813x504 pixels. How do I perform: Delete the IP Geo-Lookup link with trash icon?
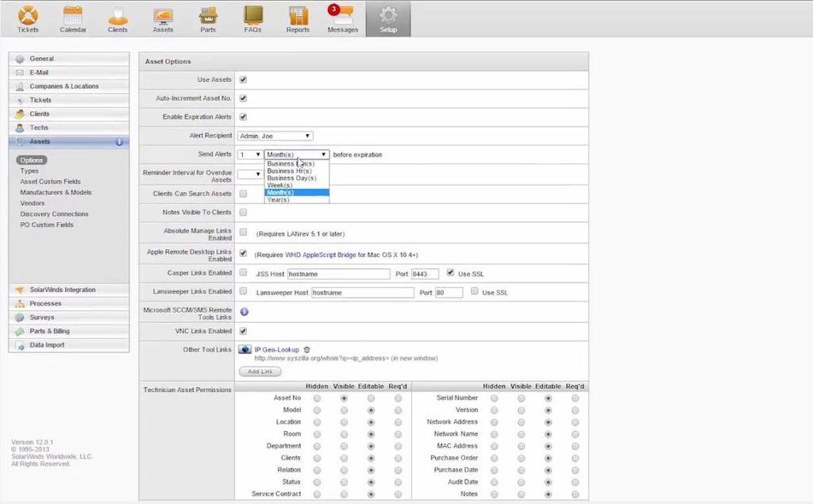[x=307, y=349]
